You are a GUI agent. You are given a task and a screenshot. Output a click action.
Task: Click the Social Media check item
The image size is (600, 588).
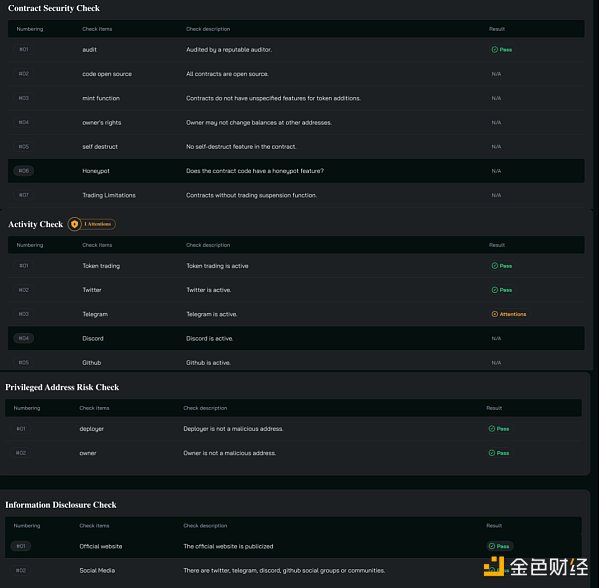pyautogui.click(x=97, y=570)
